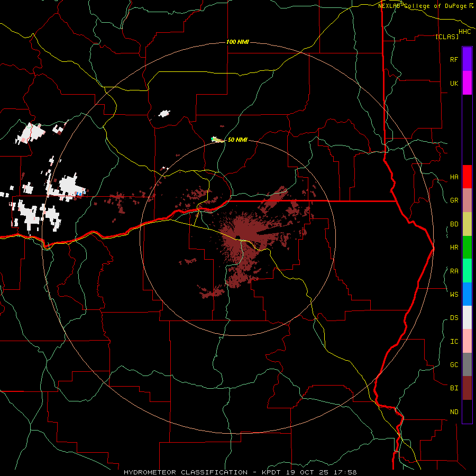Click the '50 NMI' range ring label

[x=237, y=140]
